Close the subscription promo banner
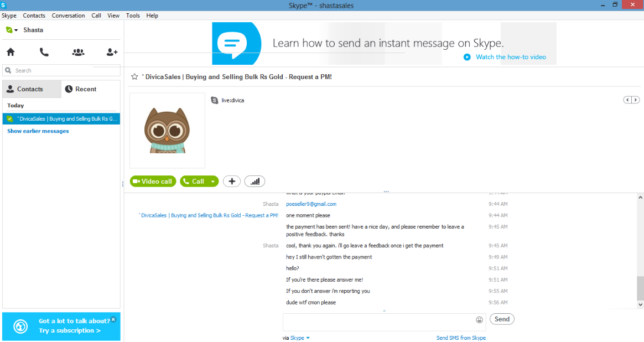Viewport: 644px width, 342px height. tap(113, 319)
